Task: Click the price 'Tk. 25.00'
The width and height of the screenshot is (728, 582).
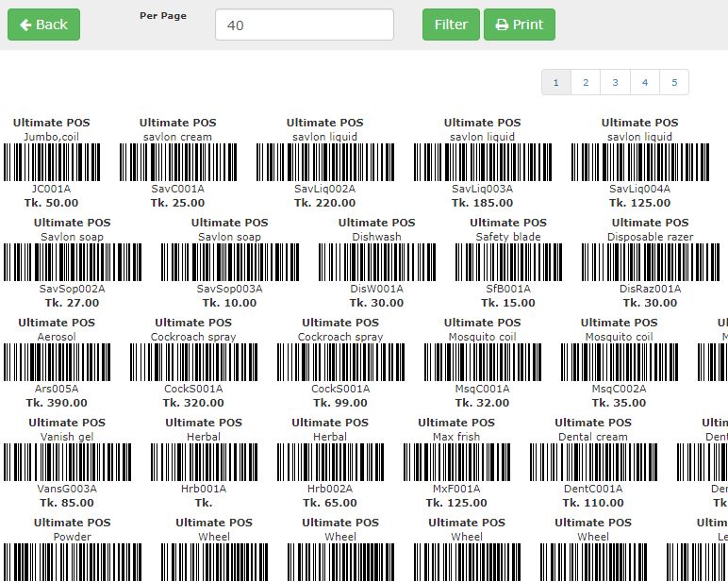Action: click(178, 203)
